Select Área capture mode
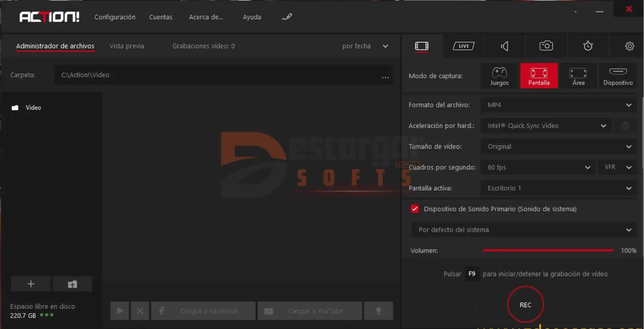The height and width of the screenshot is (329, 644). point(578,76)
